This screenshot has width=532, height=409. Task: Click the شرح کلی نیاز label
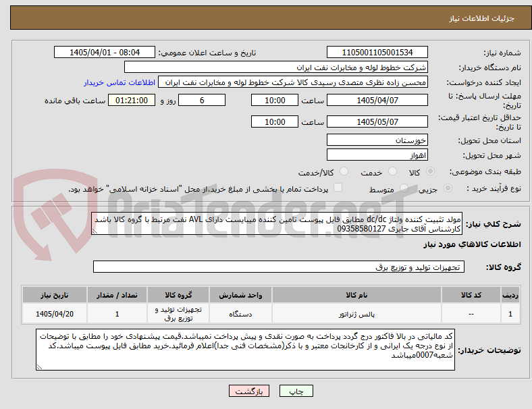coord(493,224)
